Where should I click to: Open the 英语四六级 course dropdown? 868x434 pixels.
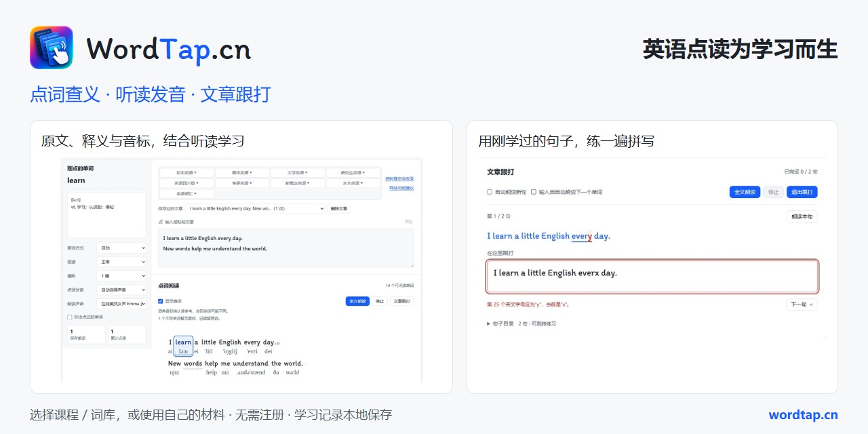[x=186, y=183]
